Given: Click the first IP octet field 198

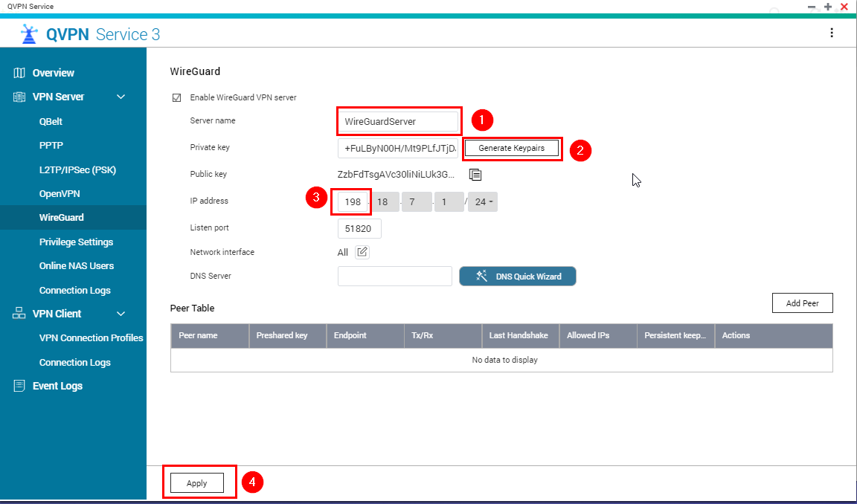Looking at the screenshot, I should (x=353, y=201).
